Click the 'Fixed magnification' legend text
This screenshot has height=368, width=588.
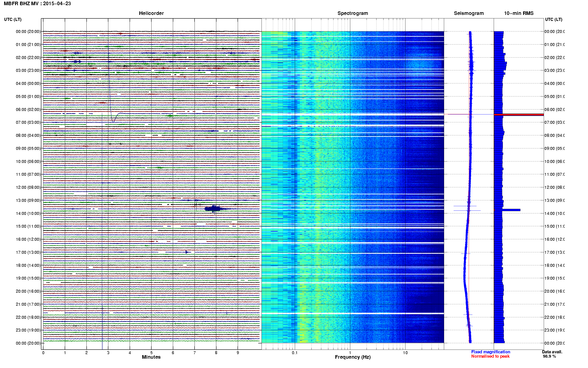coord(491,352)
